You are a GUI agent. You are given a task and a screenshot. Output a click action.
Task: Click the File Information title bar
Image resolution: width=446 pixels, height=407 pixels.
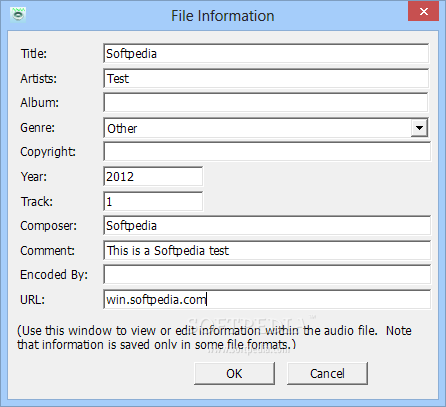[223, 16]
